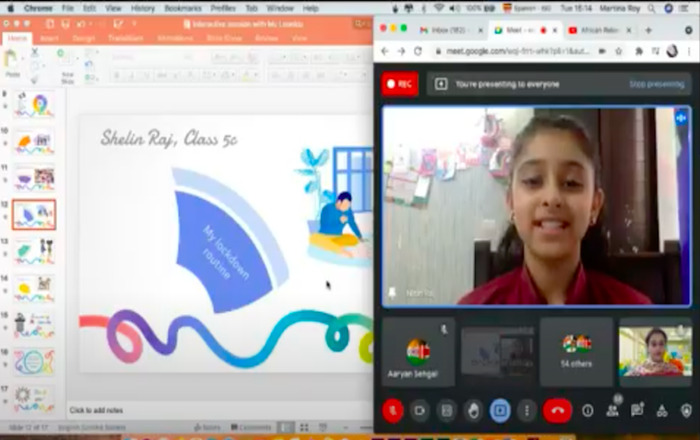Open chat with everyone icon
Image resolution: width=700 pixels, height=440 pixels.
click(637, 411)
